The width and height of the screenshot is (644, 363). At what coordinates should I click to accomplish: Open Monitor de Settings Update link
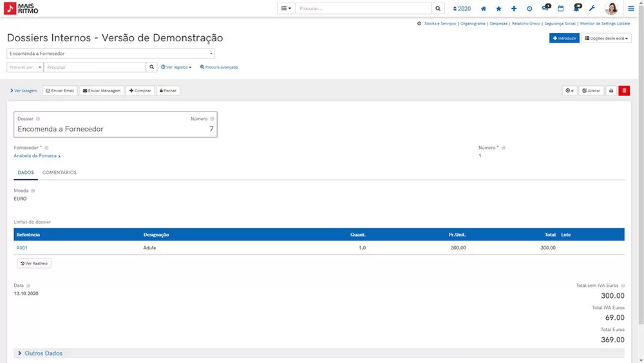pos(605,23)
